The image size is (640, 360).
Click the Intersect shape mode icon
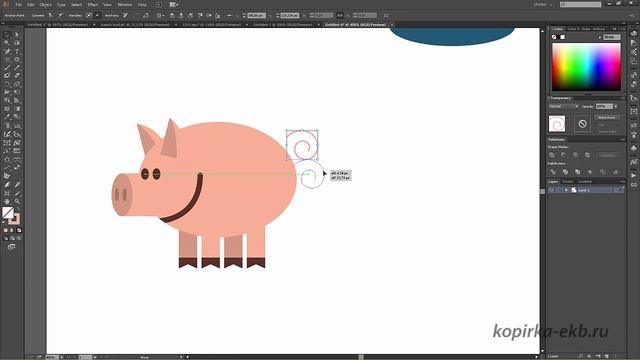tap(576, 155)
